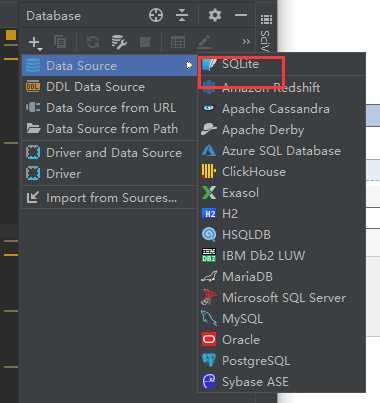Expand hidden toolbar items with double chevron
The height and width of the screenshot is (403, 380).
[246, 42]
